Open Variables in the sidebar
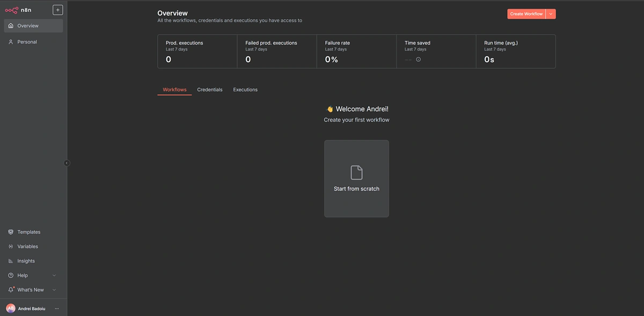Screen dimensions: 644x316 pos(27,247)
